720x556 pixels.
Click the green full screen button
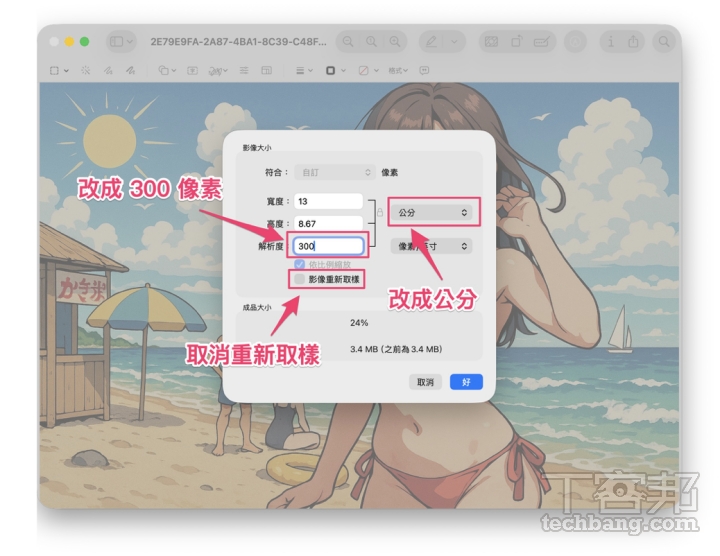(84, 42)
